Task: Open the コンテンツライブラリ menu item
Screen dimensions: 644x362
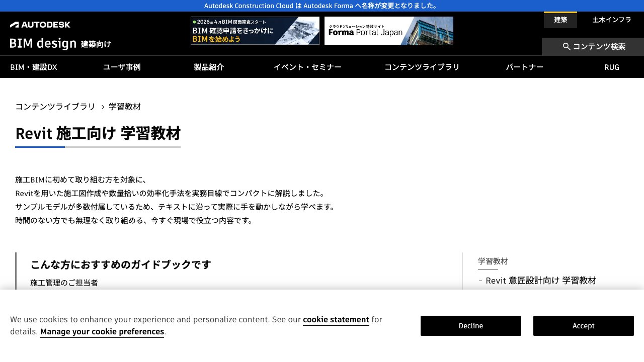Action: tap(422, 67)
